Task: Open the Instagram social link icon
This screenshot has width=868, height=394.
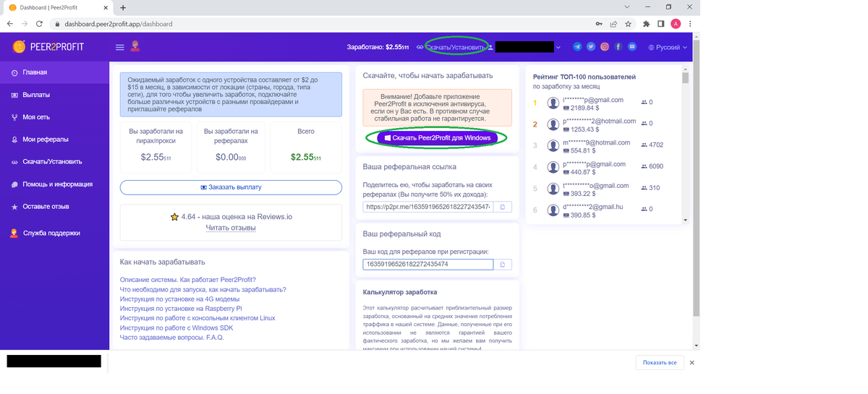Action: point(605,46)
